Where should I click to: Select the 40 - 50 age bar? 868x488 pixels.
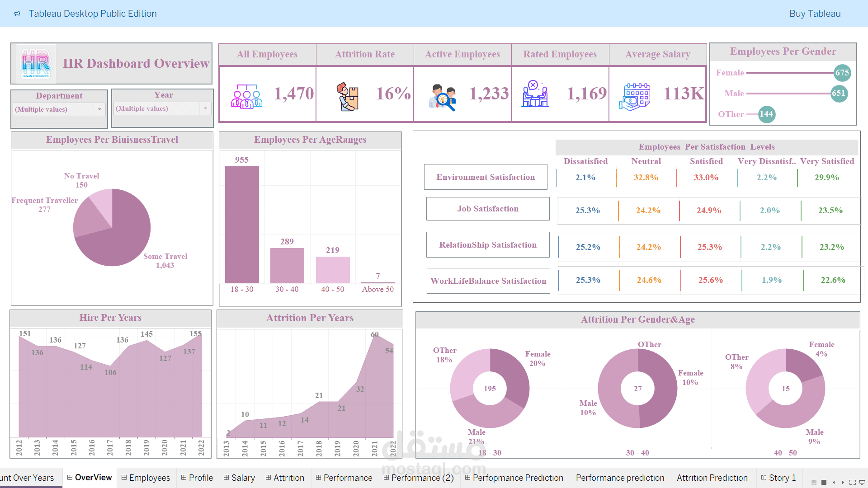333,270
